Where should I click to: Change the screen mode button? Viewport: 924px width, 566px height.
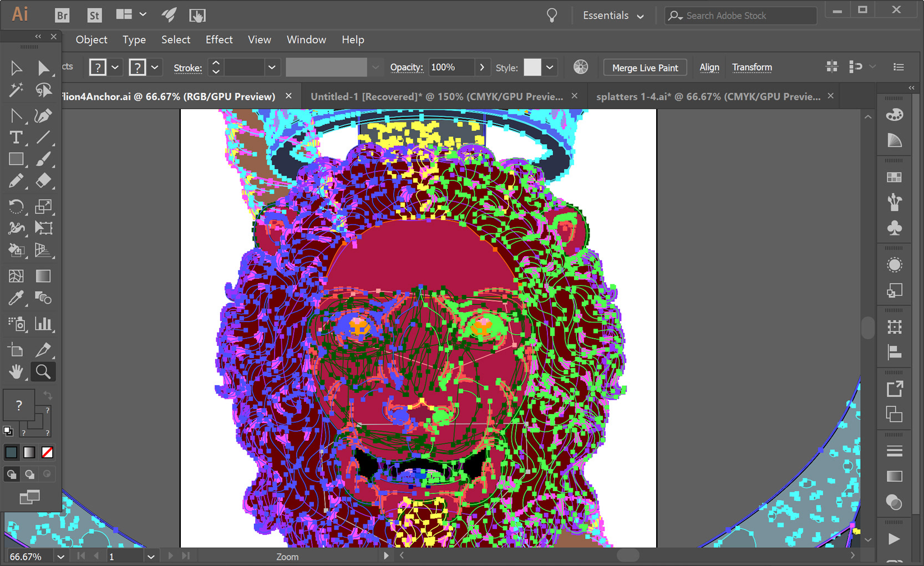click(x=29, y=497)
